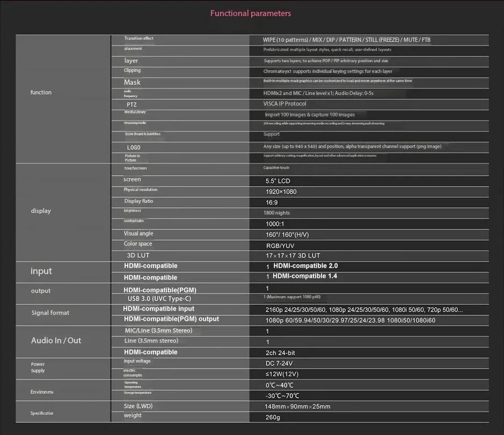Click the 'Functional parameters' heading
Viewport: 504px width, 435px height.
(251, 13)
